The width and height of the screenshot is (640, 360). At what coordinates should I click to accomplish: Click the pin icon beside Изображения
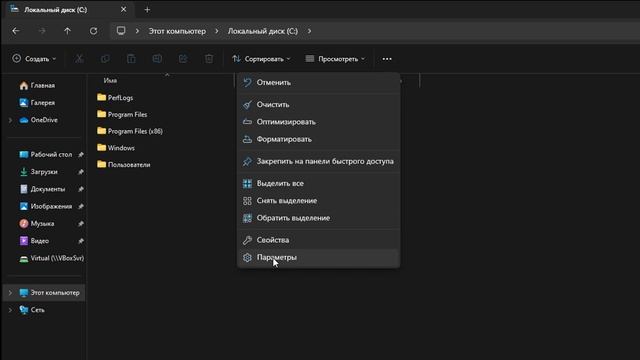81,207
